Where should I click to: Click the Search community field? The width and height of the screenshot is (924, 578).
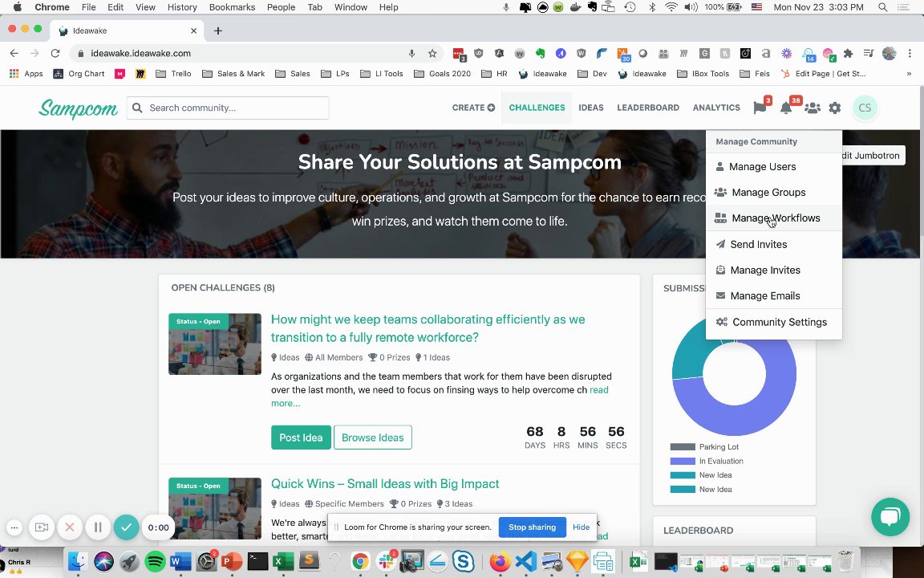pyautogui.click(x=228, y=108)
